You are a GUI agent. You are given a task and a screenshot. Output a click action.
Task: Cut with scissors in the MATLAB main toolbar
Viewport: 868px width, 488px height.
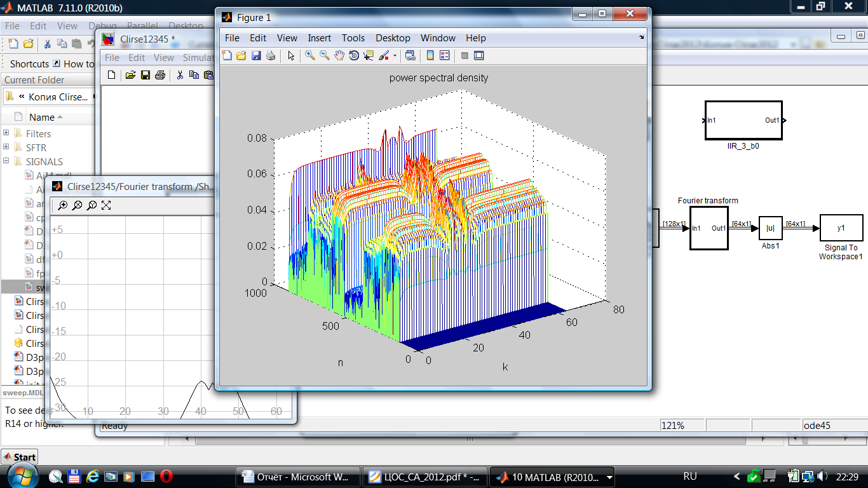(47, 44)
